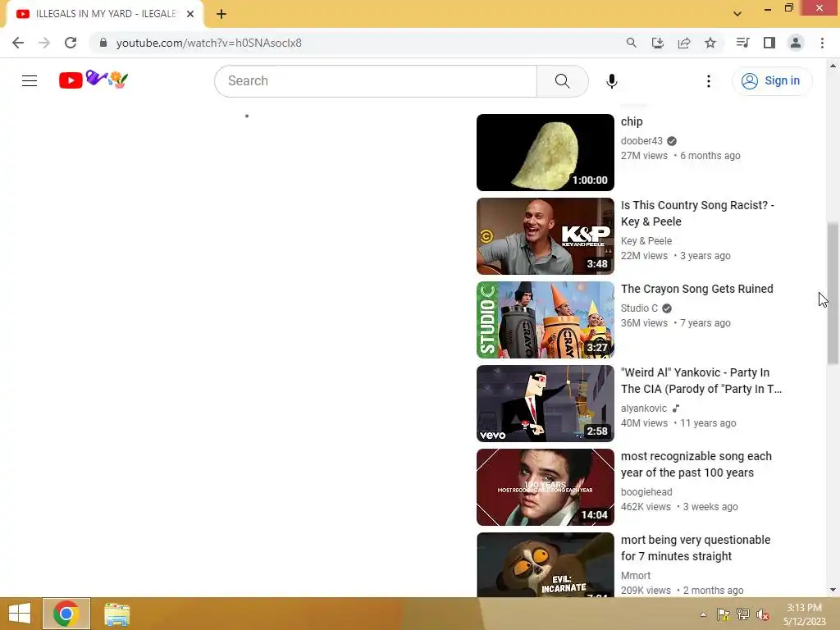Open channel Mmort
Image resolution: width=840 pixels, height=630 pixels.
pyautogui.click(x=636, y=575)
